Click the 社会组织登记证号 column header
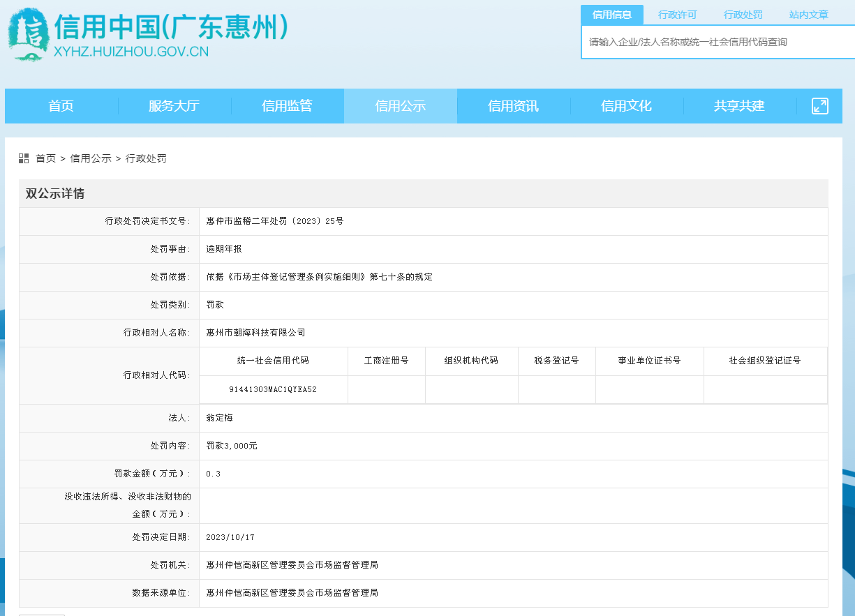Viewport: 855px width, 616px height. (x=766, y=361)
